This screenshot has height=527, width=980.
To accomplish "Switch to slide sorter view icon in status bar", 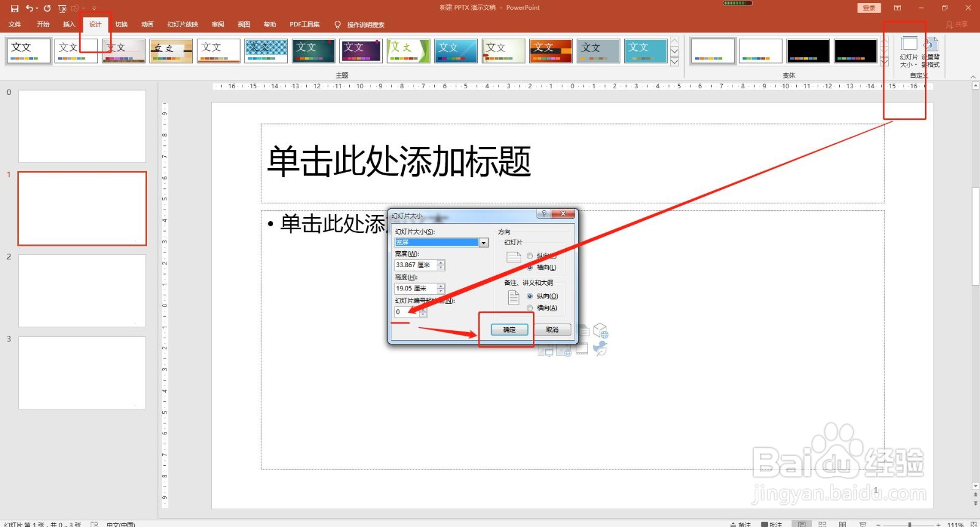I will (822, 525).
